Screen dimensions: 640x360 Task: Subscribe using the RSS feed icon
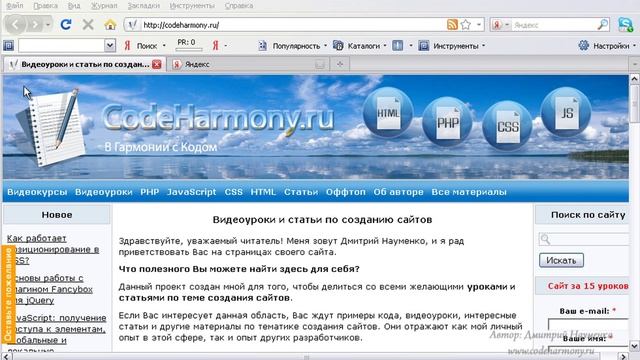tap(452, 24)
